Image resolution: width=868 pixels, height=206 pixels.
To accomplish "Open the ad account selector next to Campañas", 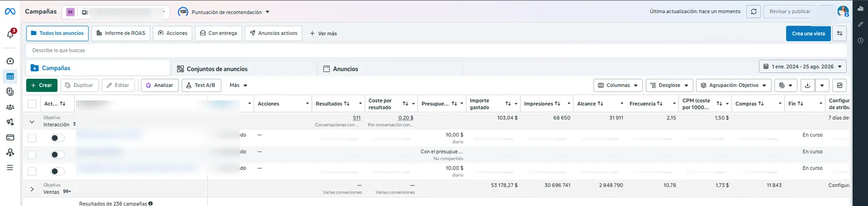I will pos(116,12).
